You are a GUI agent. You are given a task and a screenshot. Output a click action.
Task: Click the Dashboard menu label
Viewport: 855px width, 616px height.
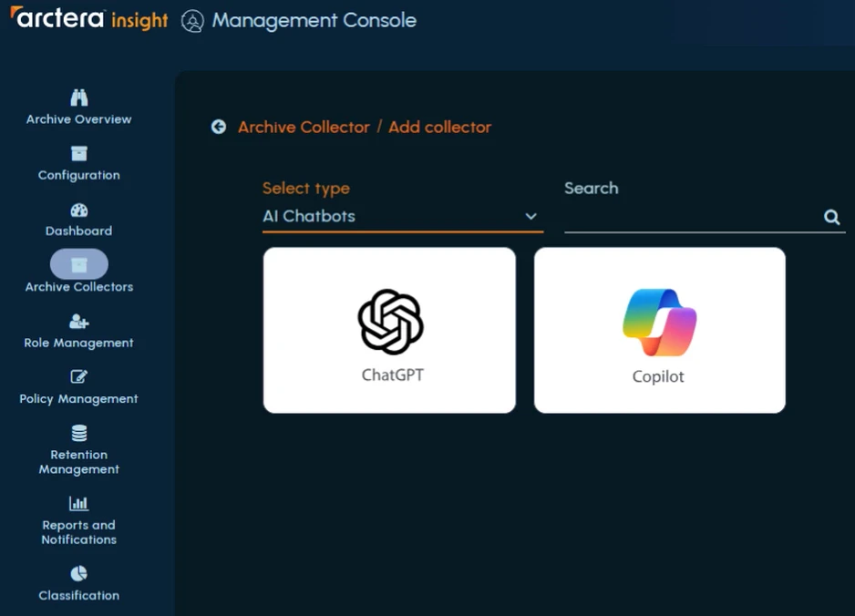pyautogui.click(x=79, y=231)
